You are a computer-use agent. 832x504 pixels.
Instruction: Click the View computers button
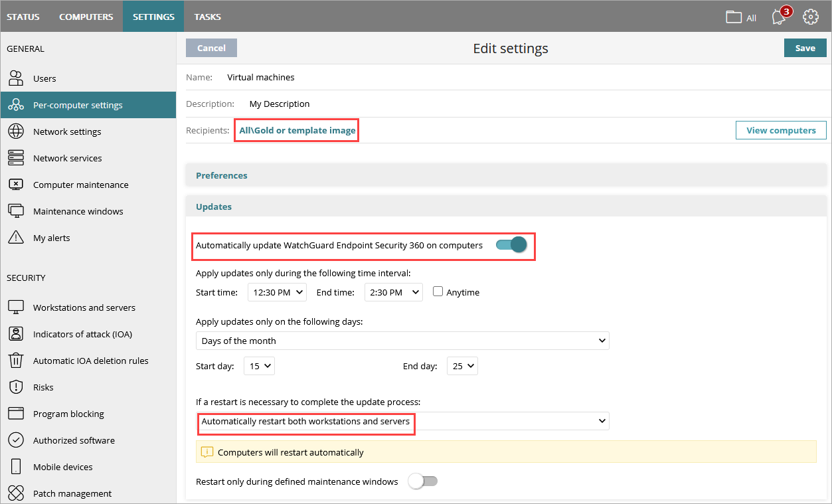(x=781, y=130)
